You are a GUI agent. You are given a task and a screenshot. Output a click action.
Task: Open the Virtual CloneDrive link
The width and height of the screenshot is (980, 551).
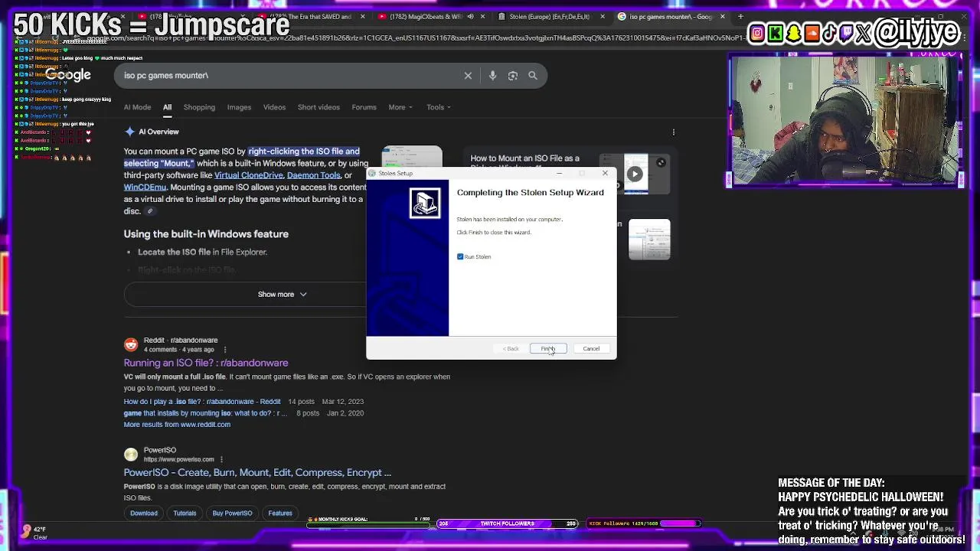249,175
